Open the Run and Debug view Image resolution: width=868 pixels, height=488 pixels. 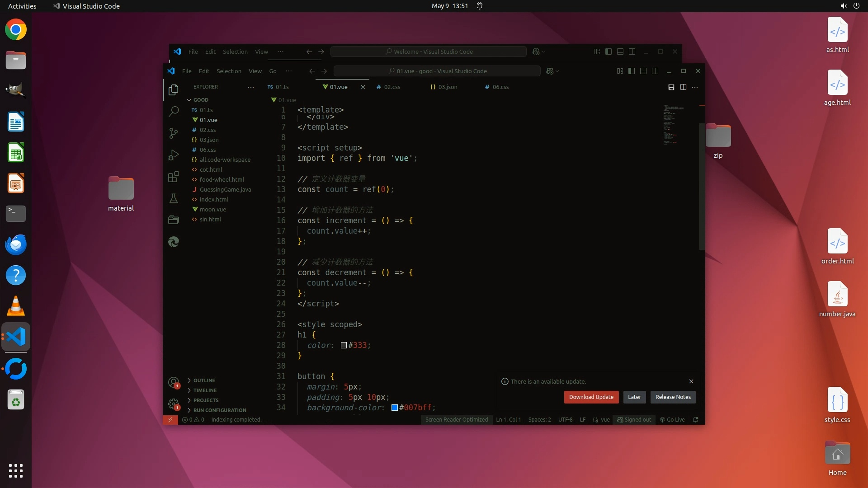pyautogui.click(x=174, y=155)
